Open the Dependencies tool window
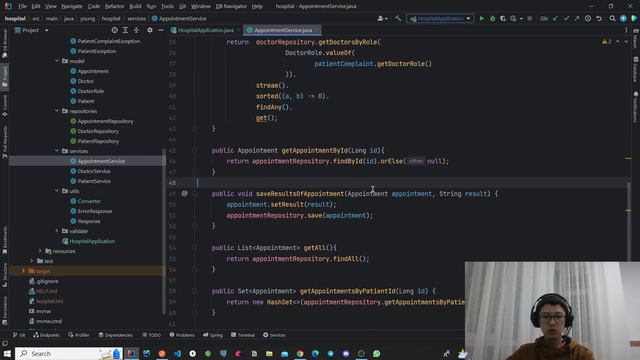 pyautogui.click(x=116, y=335)
